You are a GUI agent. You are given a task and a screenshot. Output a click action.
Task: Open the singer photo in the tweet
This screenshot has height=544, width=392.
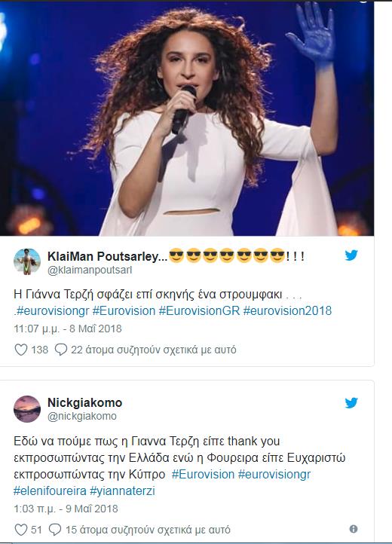187,118
